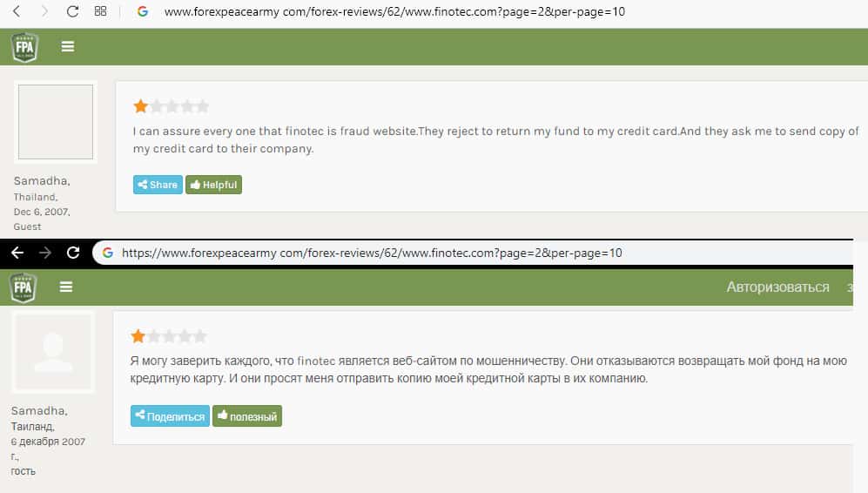Click the полезный helpful button
This screenshot has height=493, width=868.
click(x=247, y=416)
